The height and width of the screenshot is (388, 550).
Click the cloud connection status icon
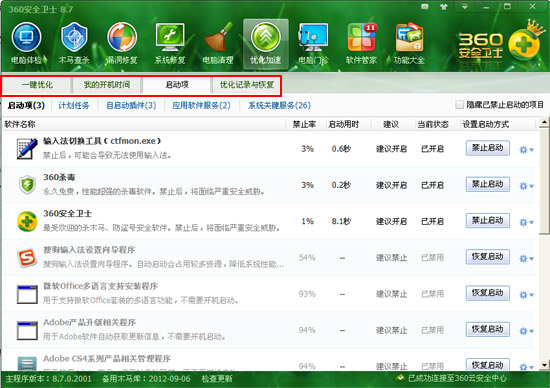coord(400,378)
